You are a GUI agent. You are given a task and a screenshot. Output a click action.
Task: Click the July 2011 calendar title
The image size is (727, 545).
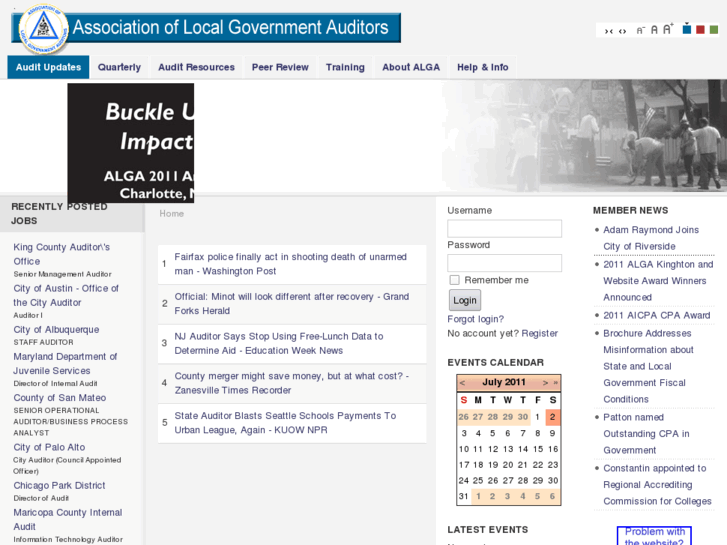504,382
